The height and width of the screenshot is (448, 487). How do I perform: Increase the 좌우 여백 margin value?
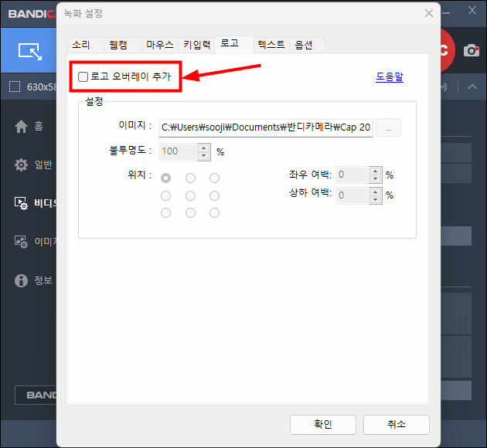(376, 171)
